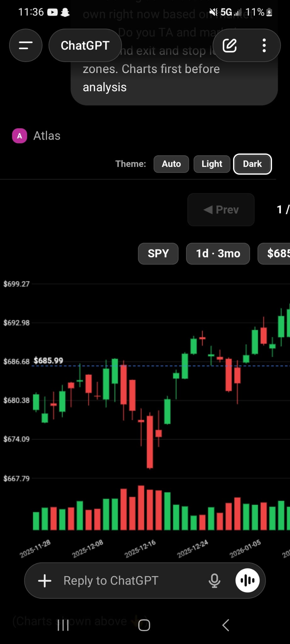Select the Dark theme option
The width and height of the screenshot is (290, 644).
tap(252, 164)
